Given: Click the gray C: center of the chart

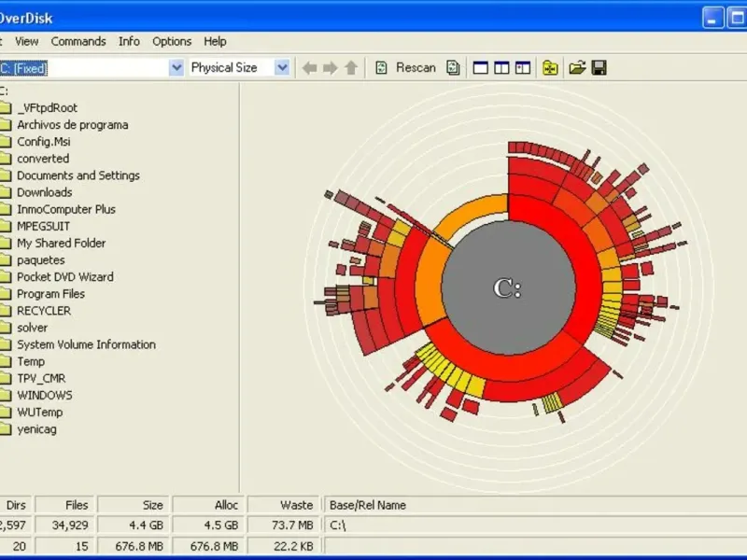Looking at the screenshot, I should pyautogui.click(x=507, y=288).
